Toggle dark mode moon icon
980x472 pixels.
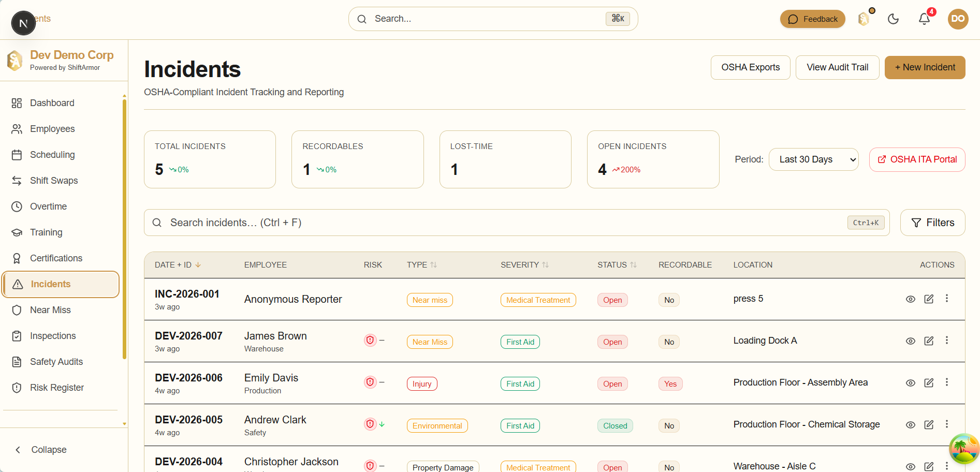point(893,19)
